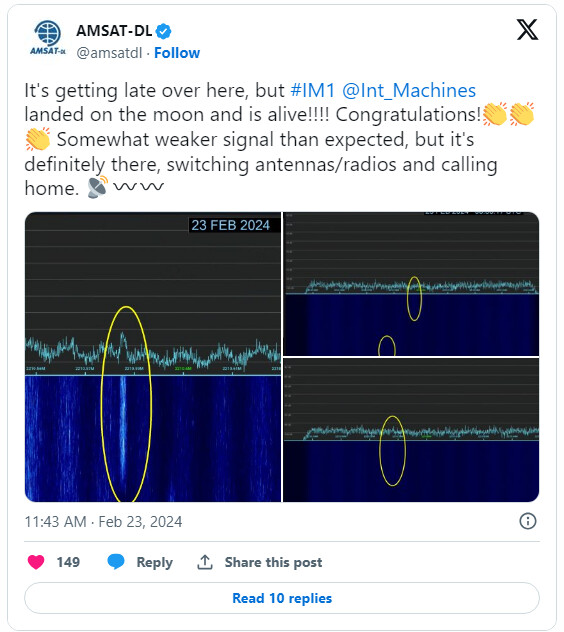Click the Reply text button
This screenshot has width=564, height=632.
click(x=154, y=562)
